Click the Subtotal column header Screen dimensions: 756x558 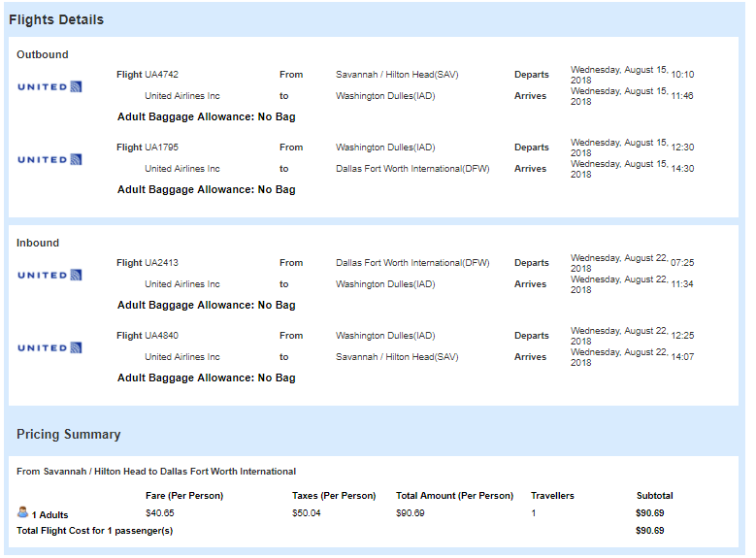pos(655,496)
